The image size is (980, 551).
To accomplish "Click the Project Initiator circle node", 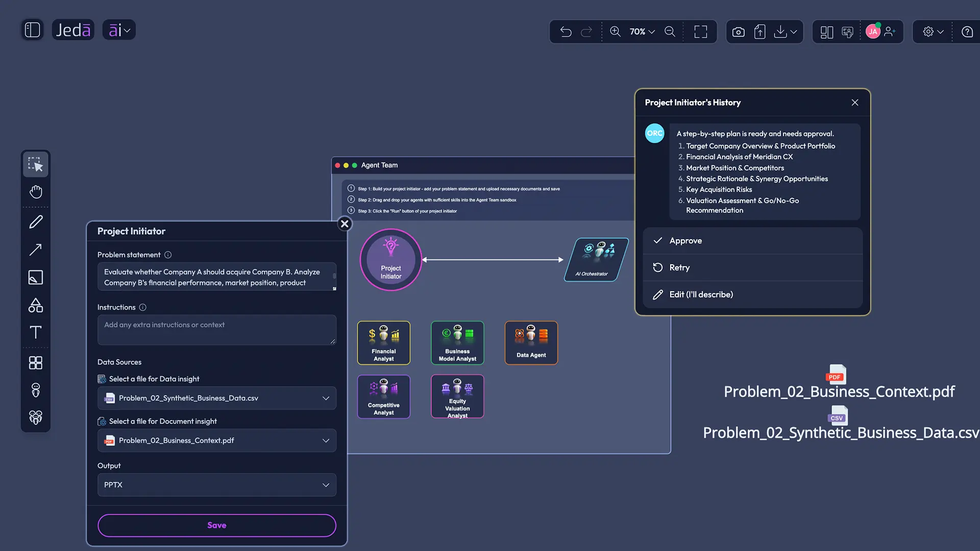I will pyautogui.click(x=390, y=260).
